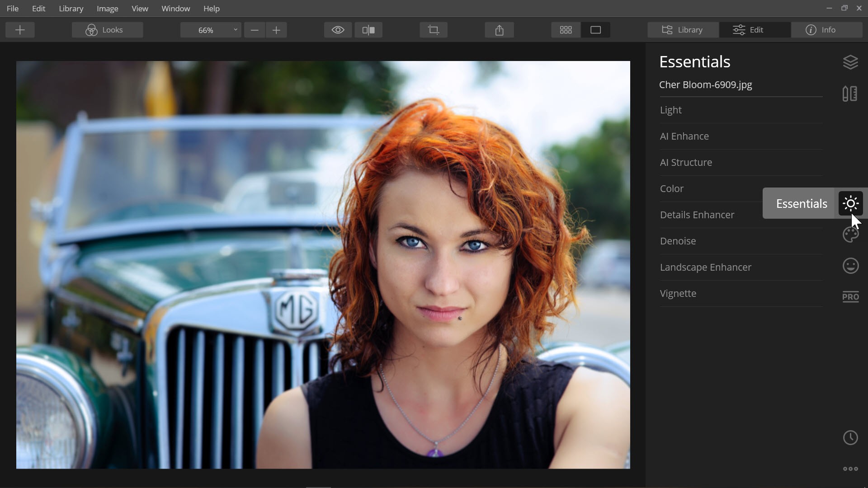The height and width of the screenshot is (488, 868).
Task: Select the Canvas tools icon
Action: click(850, 94)
